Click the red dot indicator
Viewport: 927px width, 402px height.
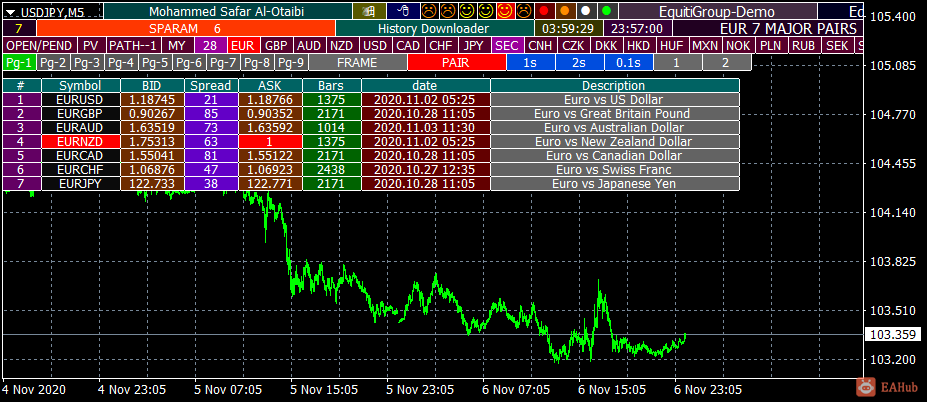click(x=544, y=11)
